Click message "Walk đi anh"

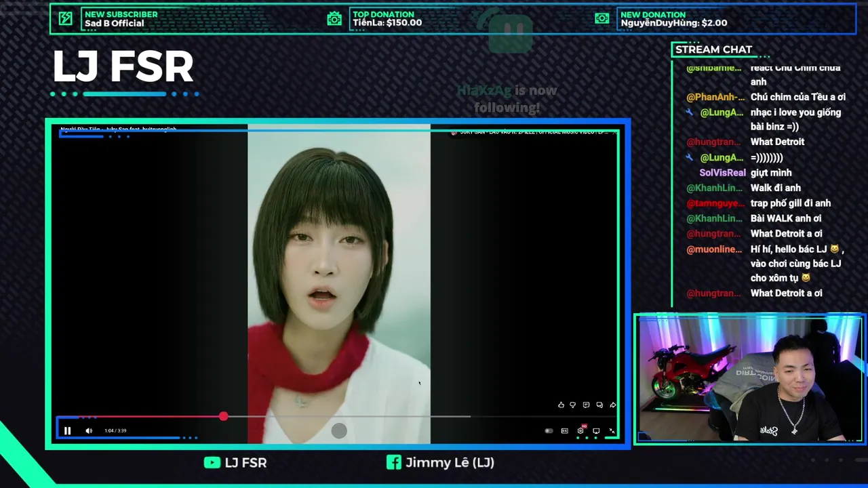pyautogui.click(x=776, y=188)
